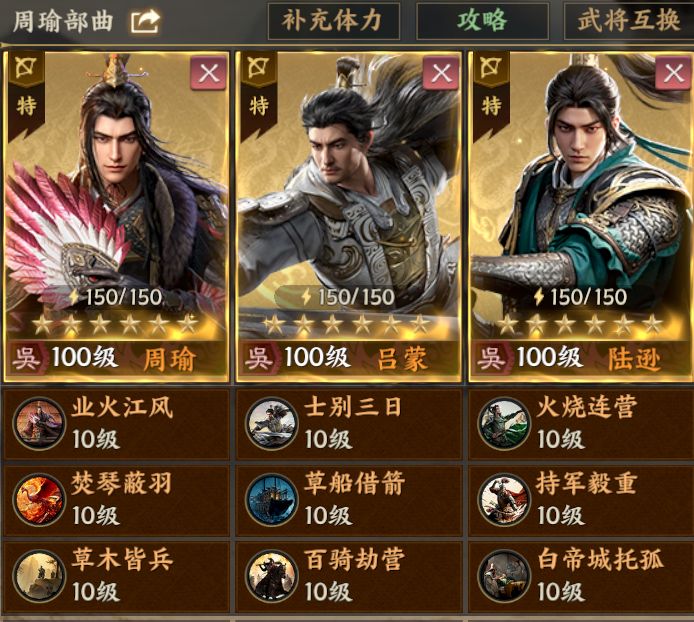Click the 补充体力 button
This screenshot has width=694, height=622.
[x=334, y=20]
